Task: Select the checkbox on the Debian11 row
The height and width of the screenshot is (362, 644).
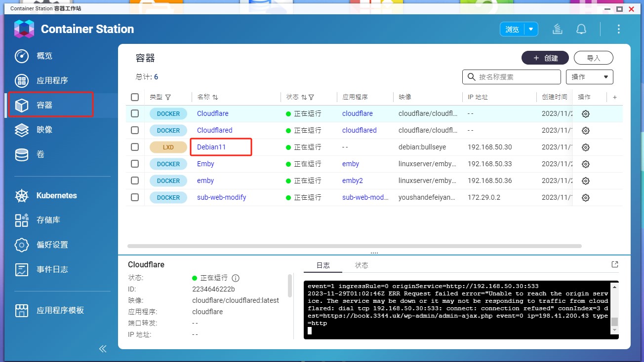Action: 134,147
